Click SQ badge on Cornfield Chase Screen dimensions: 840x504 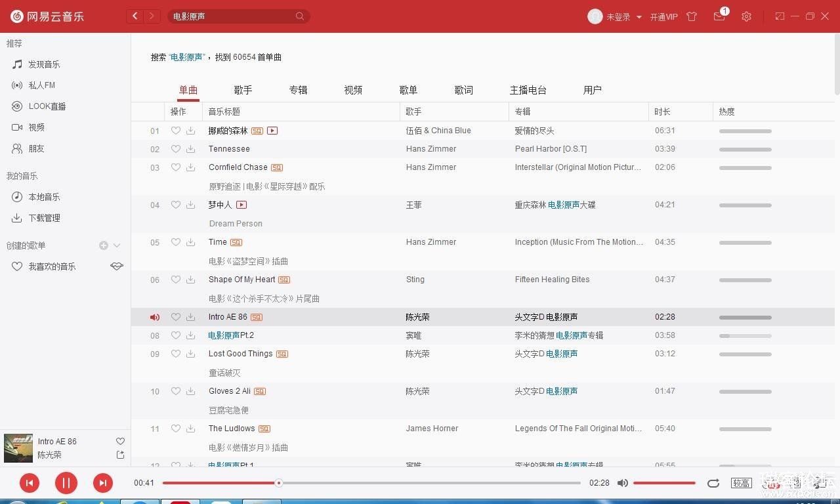coord(277,167)
